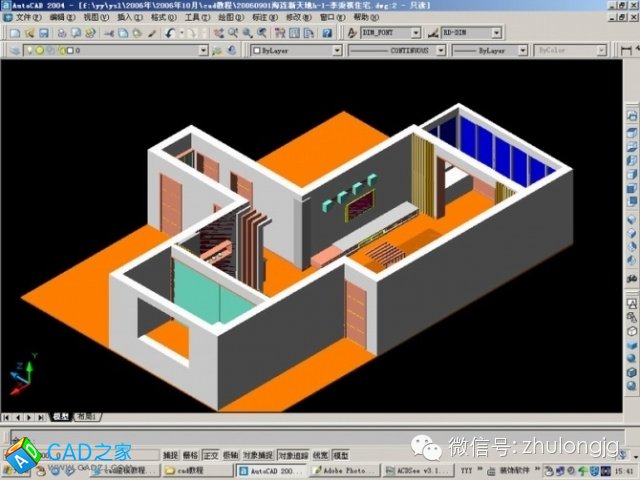Screen dimensions: 640x480
Task: Switch to the 布局1 layout tab
Action: pyautogui.click(x=89, y=416)
